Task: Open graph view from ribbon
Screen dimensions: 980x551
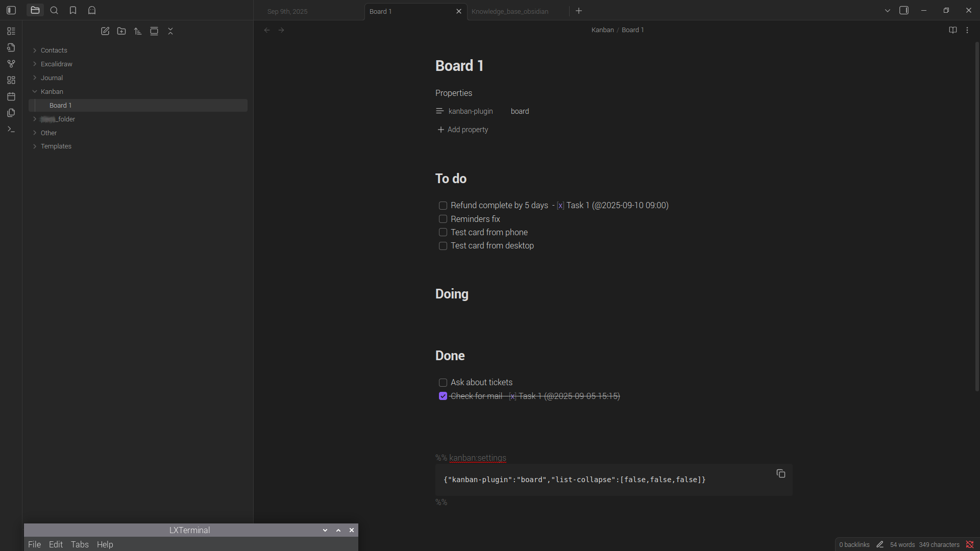Action: tap(11, 64)
